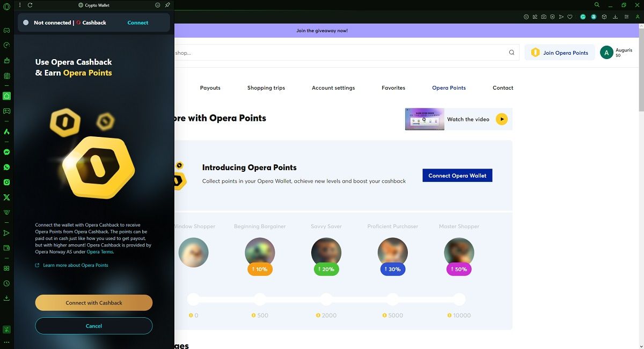Take a snapshot with the camera icon
The height and width of the screenshot is (349, 644).
544,17
